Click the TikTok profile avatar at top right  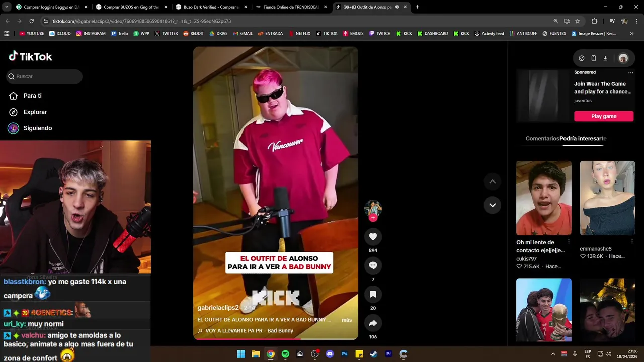623,58
